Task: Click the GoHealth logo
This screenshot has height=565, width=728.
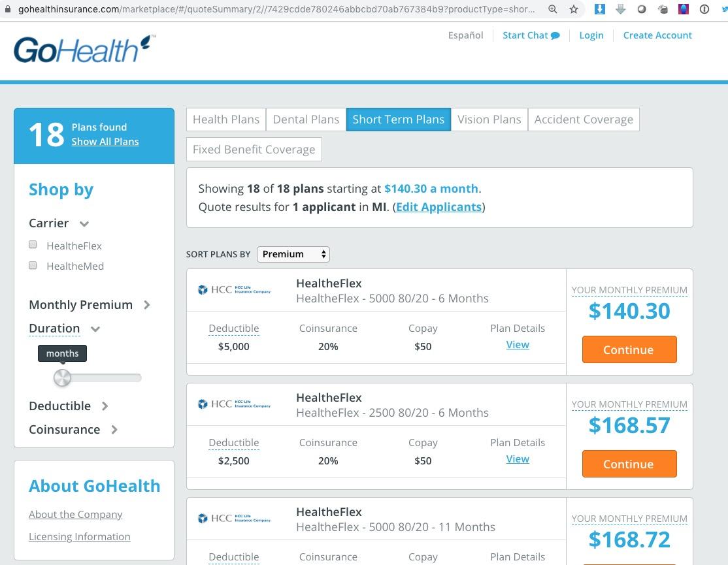Action: [84, 50]
